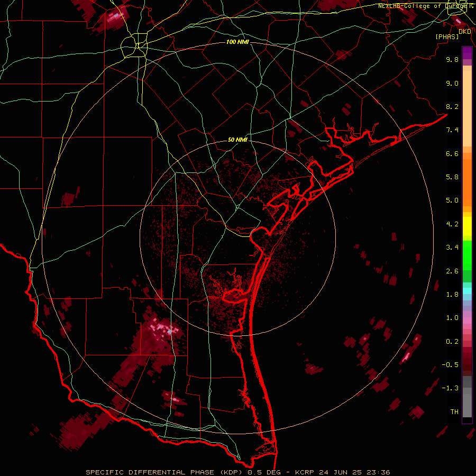Click the "100 NMI" range ring label
This screenshot has width=476, height=476.
coord(237,42)
